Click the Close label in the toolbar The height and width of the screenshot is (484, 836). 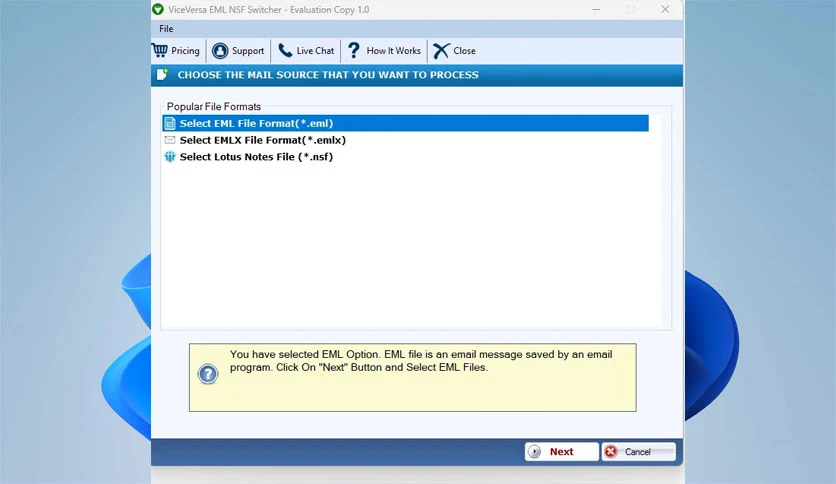pos(464,51)
